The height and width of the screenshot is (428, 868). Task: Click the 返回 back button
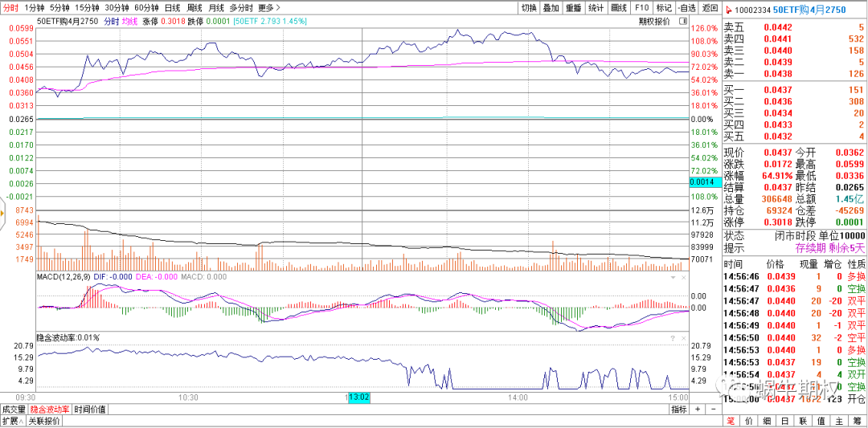tap(710, 8)
